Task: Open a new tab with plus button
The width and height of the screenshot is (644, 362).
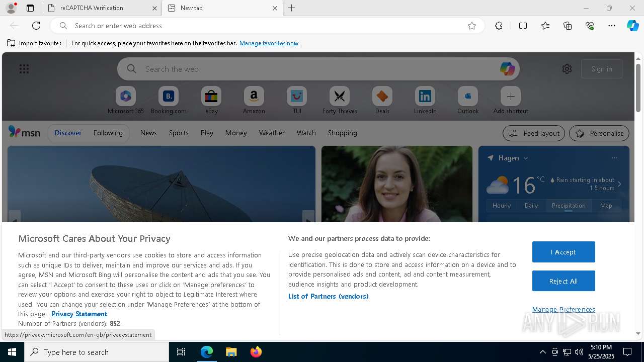Action: [292, 8]
